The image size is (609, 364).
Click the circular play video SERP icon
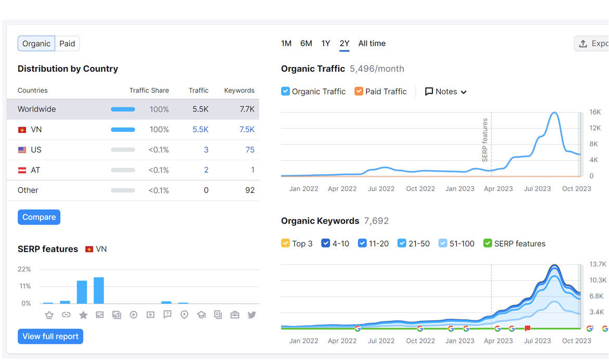coord(134,315)
